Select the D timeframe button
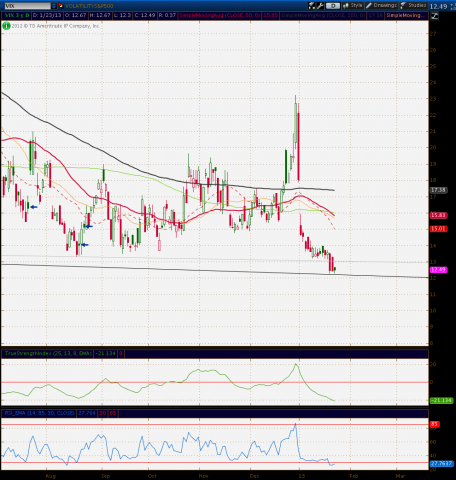The height and width of the screenshot is (480, 456). 333,6
